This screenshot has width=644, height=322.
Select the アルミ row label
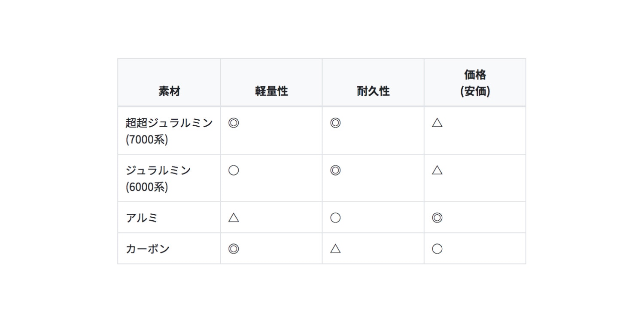142,218
